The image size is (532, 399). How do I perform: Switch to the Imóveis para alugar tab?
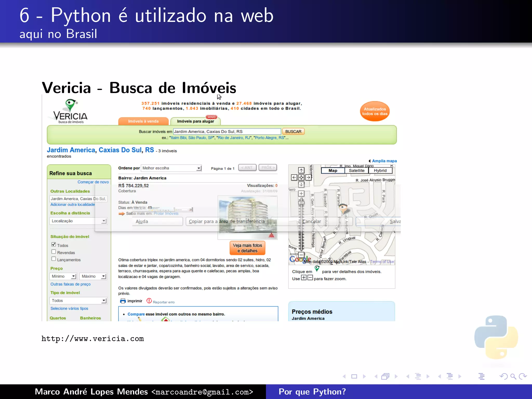(x=196, y=121)
